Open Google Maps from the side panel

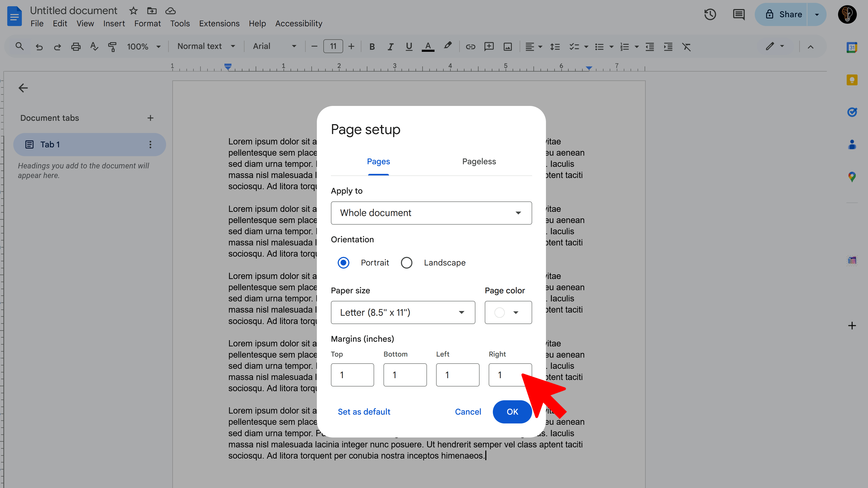(x=852, y=176)
